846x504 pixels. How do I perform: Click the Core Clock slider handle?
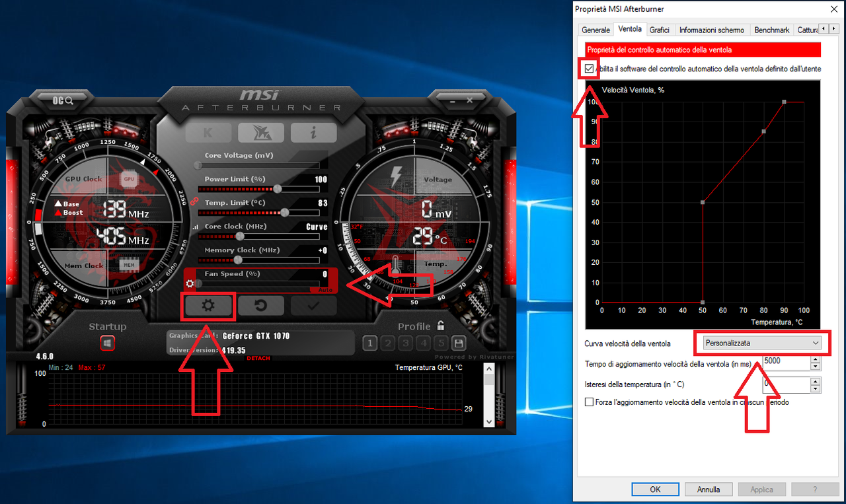point(240,236)
